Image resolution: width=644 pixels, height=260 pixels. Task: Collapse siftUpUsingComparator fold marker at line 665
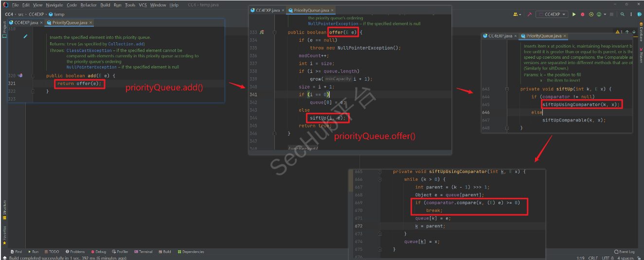[x=379, y=172]
